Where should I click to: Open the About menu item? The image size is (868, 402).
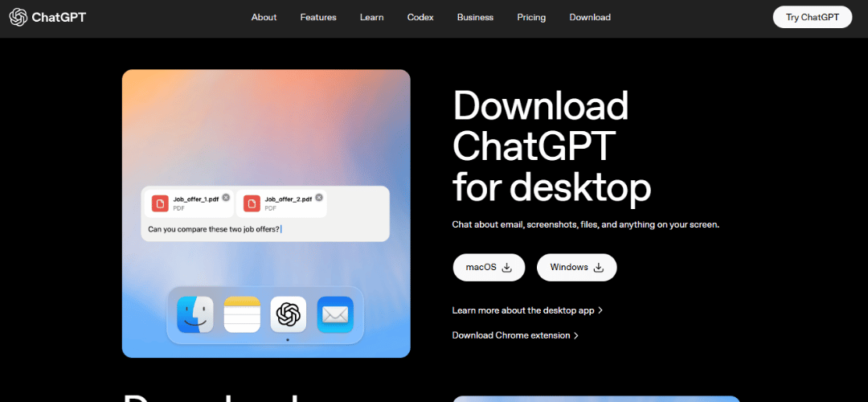[x=264, y=17]
